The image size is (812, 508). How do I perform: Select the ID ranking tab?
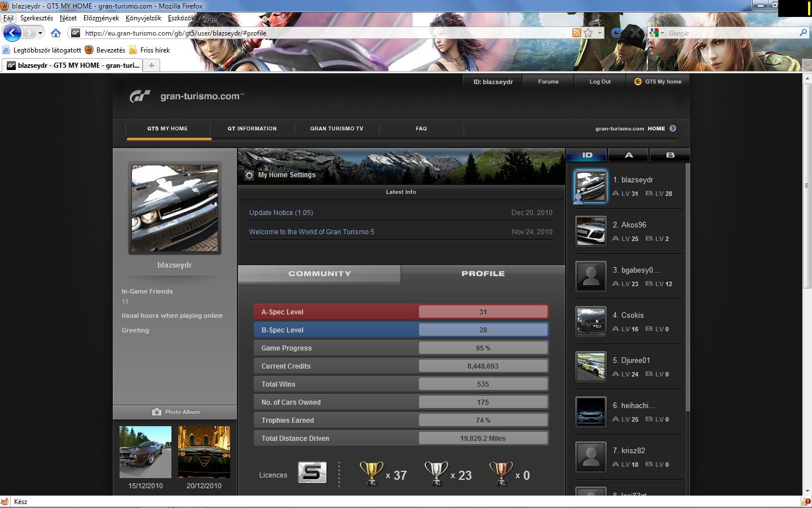click(x=587, y=155)
